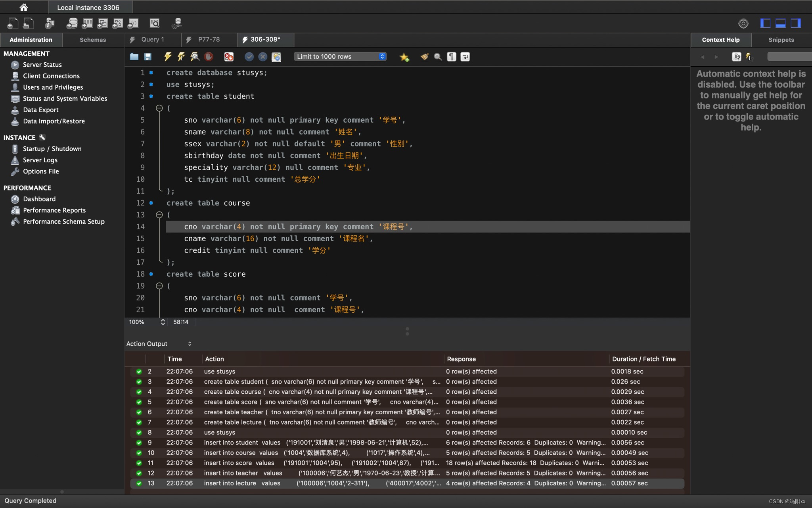The height and width of the screenshot is (508, 812).
Task: Create a new view icon
Action: 102,23
